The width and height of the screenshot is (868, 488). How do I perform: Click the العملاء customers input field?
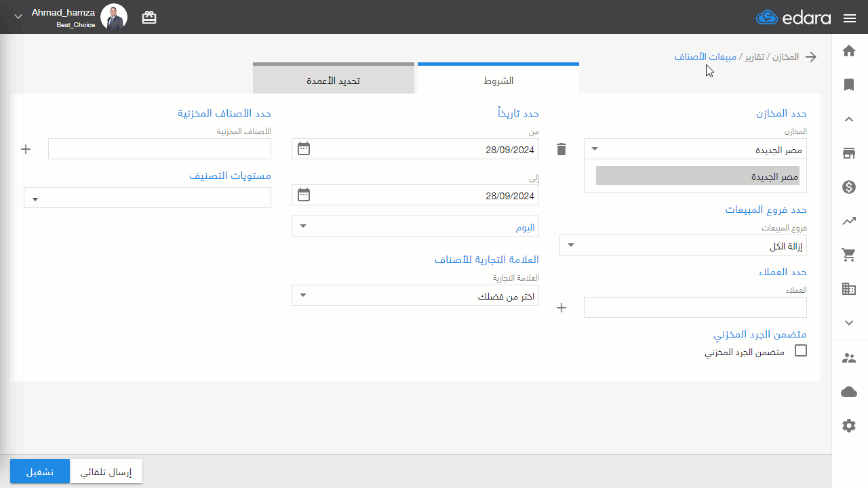tap(696, 308)
